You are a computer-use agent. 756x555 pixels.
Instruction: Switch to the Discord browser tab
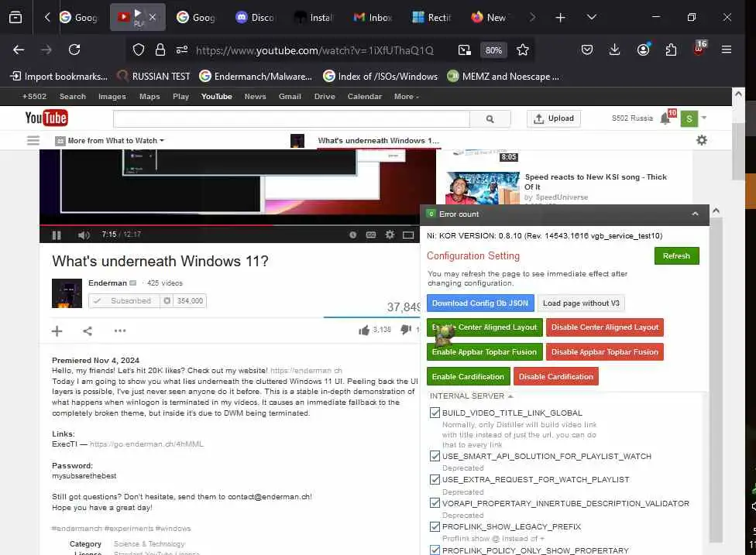(255, 17)
